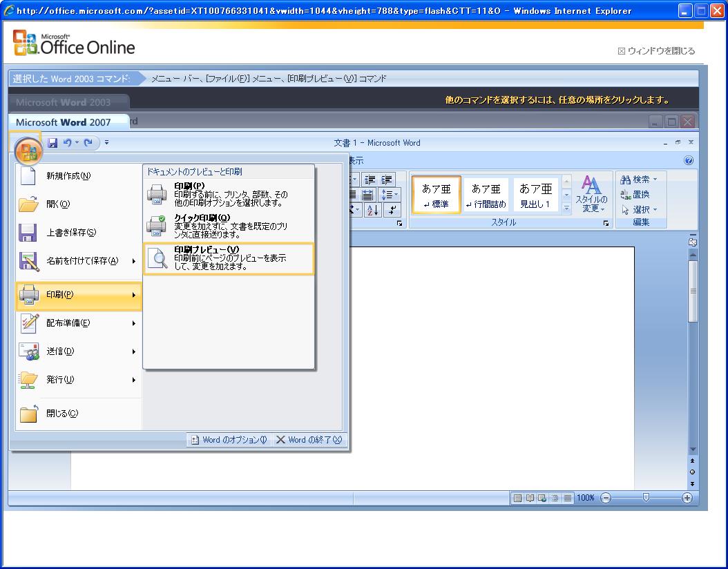Image resolution: width=728 pixels, height=569 pixels.
Task: Toggle show paragraph marks icon
Action: (x=392, y=210)
